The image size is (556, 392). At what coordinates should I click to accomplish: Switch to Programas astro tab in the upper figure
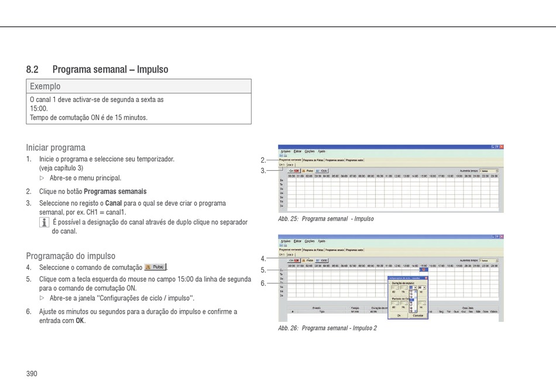[x=355, y=160]
